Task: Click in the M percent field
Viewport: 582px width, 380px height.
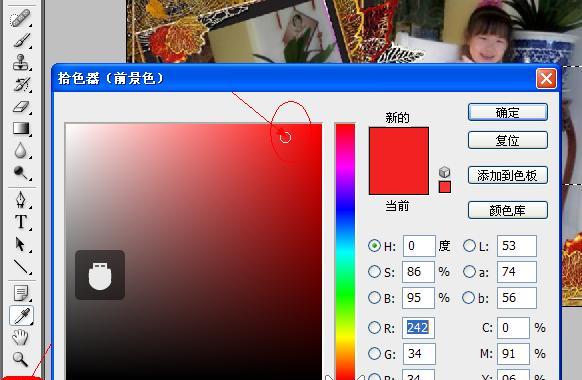Action: (x=513, y=354)
